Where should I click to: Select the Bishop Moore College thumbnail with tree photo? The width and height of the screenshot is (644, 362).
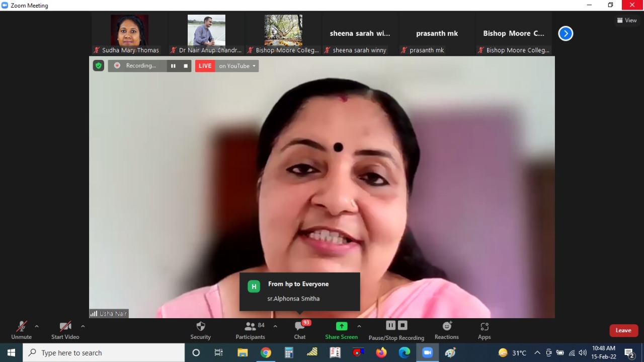[x=283, y=34]
